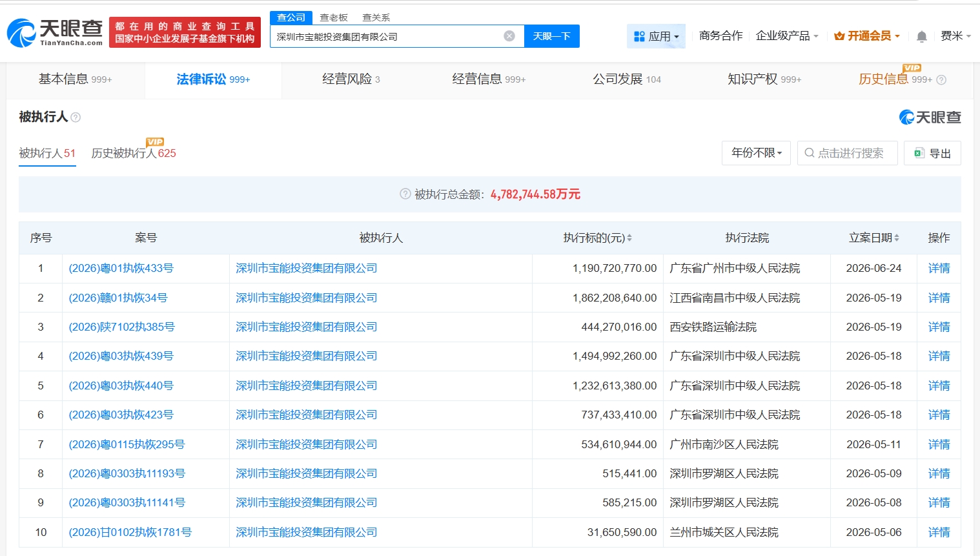Click 详情 for row 7 广州市南沙区 court

click(x=939, y=445)
